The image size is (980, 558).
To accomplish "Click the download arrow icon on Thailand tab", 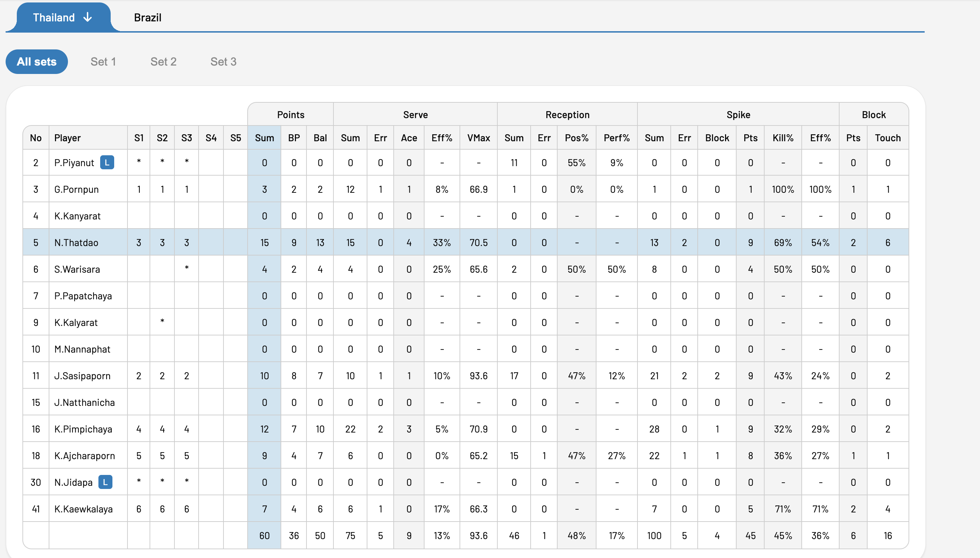I will (x=88, y=17).
